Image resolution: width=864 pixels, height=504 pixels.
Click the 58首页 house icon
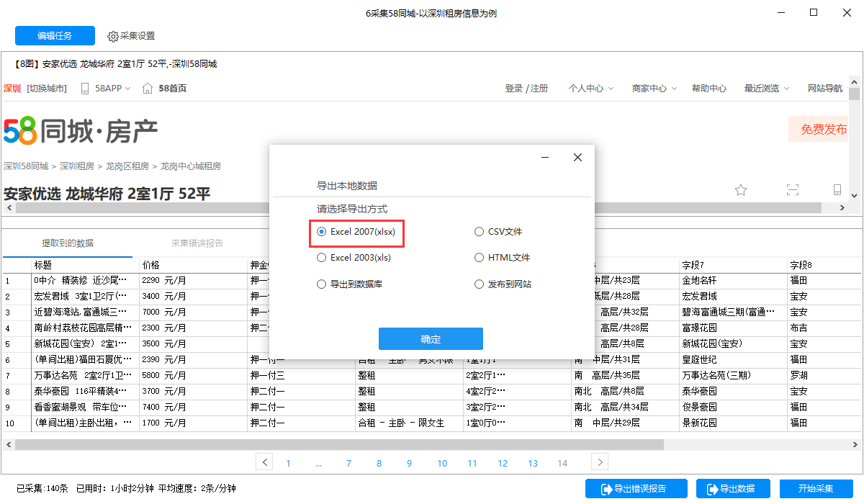point(148,89)
